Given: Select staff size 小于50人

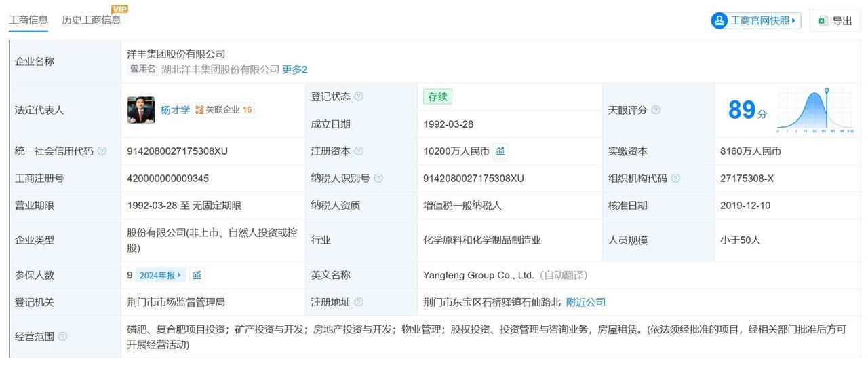Looking at the screenshot, I should pos(741,240).
